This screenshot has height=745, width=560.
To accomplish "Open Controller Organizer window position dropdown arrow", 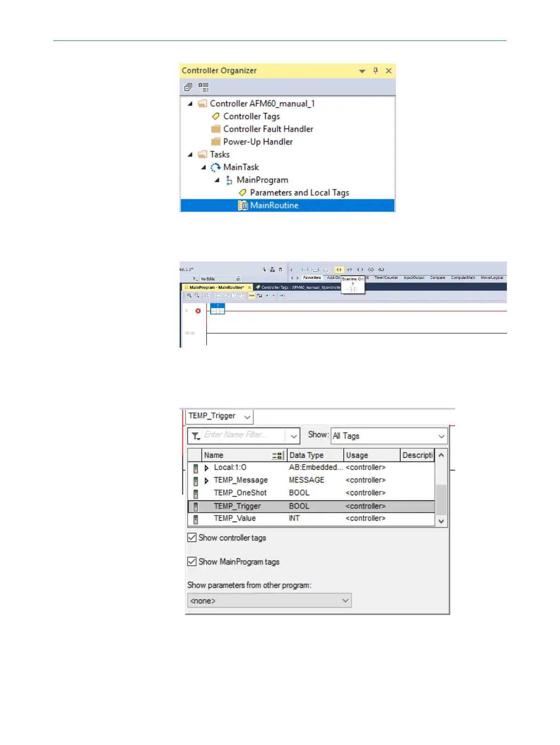I will [362, 71].
